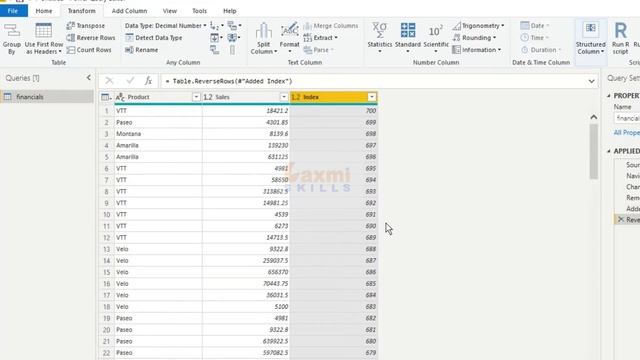Click the query Name input field
This screenshot has width=640, height=360.
pyautogui.click(x=627, y=118)
